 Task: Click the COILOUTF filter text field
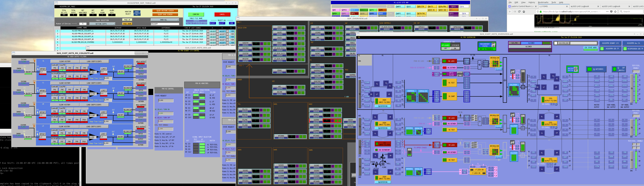pyautogui.click(x=165, y=24)
